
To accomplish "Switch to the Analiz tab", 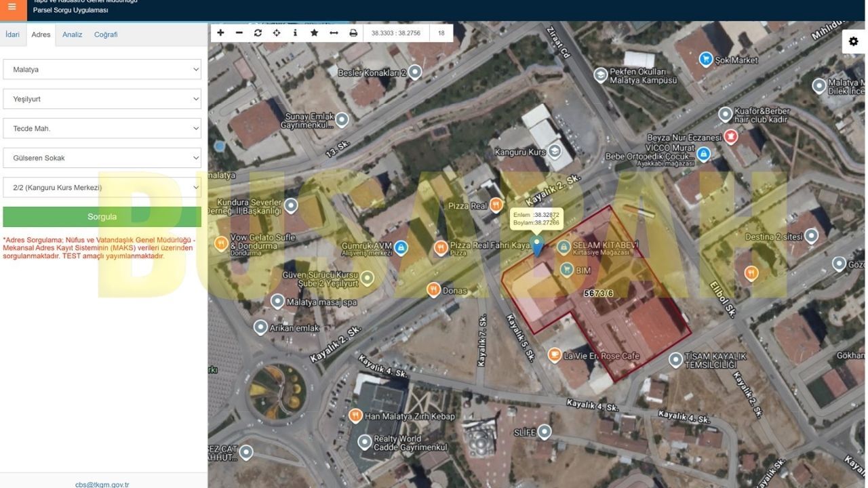I will pos(73,35).
